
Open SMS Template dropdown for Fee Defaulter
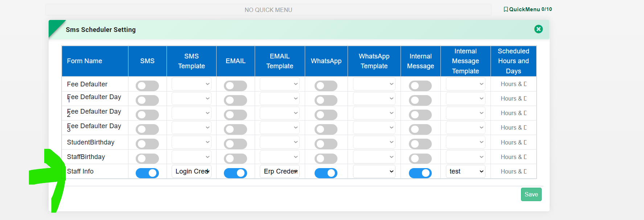pyautogui.click(x=192, y=84)
